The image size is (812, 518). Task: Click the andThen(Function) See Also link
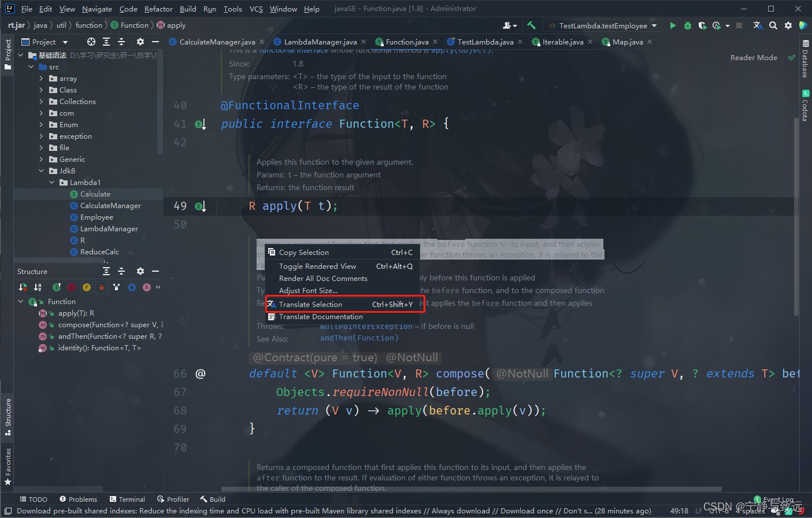[x=359, y=338]
